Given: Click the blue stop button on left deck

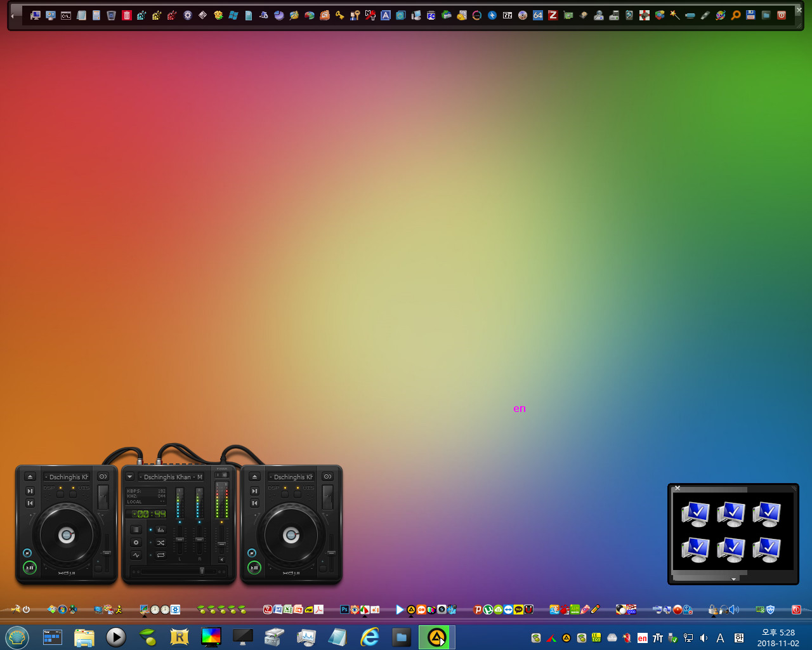Looking at the screenshot, I should [27, 553].
